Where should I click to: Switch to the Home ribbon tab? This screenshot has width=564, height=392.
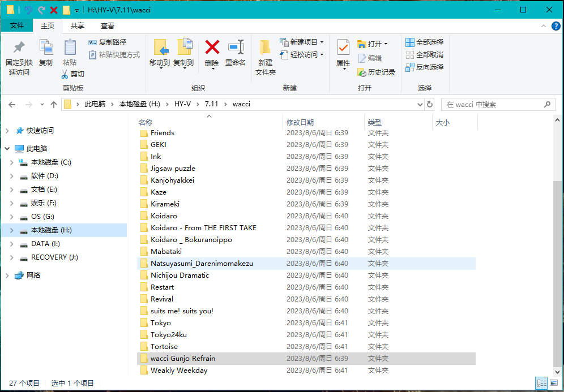(x=48, y=26)
